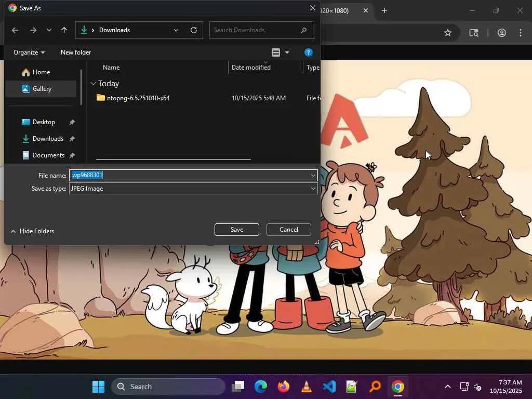
Task: Launch VLC media player from taskbar
Action: (x=307, y=387)
